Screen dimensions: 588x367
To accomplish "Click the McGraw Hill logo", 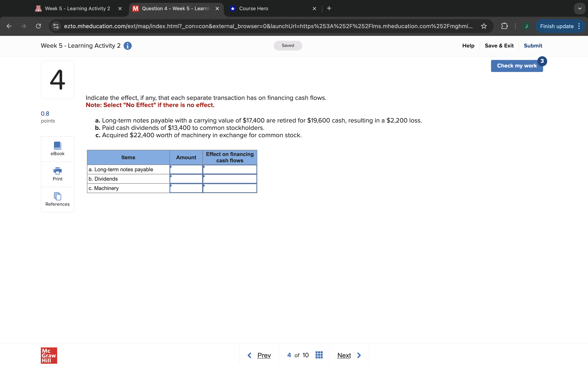I will [49, 355].
